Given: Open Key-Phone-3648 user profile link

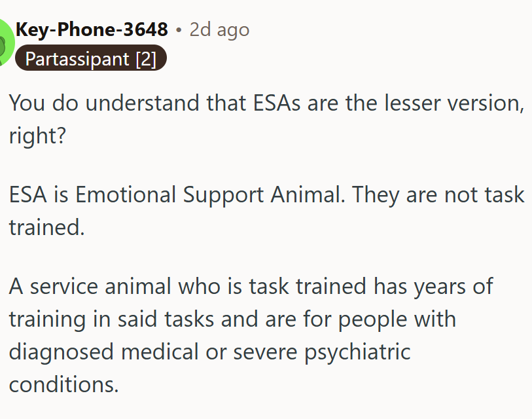Looking at the screenshot, I should (x=91, y=29).
